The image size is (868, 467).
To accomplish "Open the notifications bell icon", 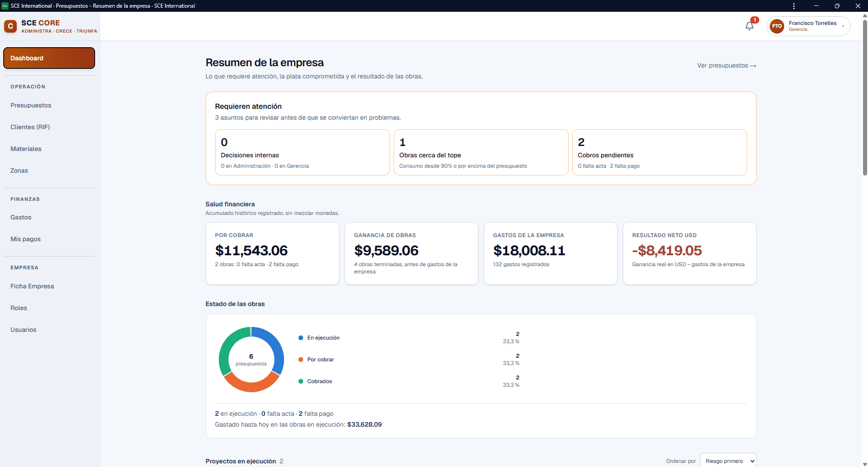I will tap(749, 26).
